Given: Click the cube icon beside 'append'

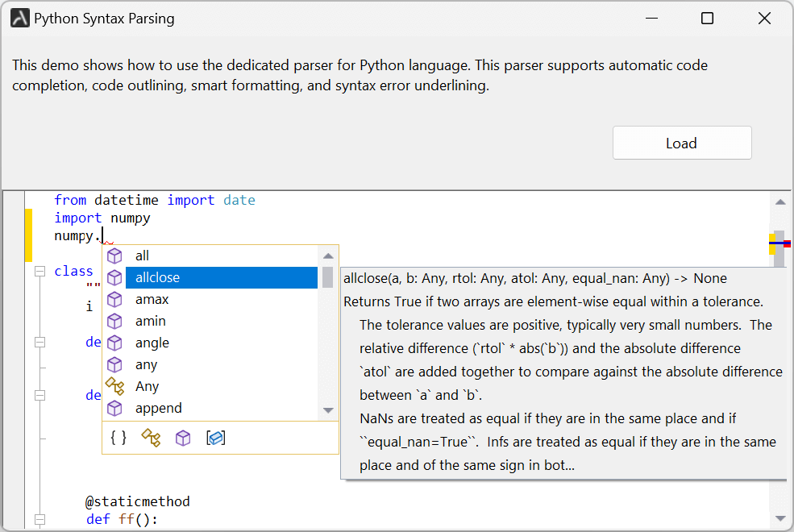Looking at the screenshot, I should pyautogui.click(x=114, y=408).
